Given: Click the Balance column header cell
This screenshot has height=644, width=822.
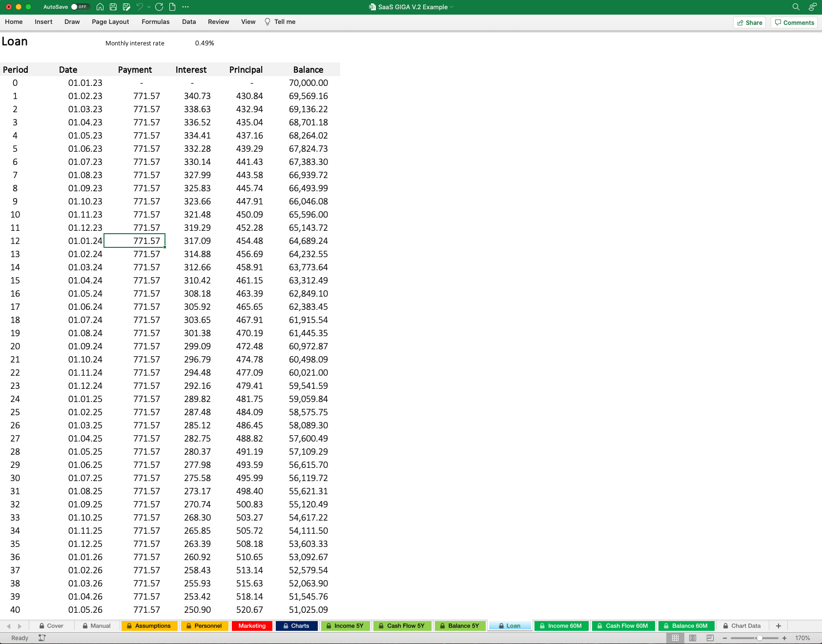Looking at the screenshot, I should 308,70.
